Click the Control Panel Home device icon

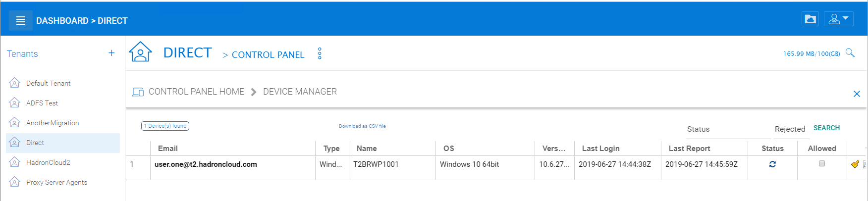pos(138,92)
